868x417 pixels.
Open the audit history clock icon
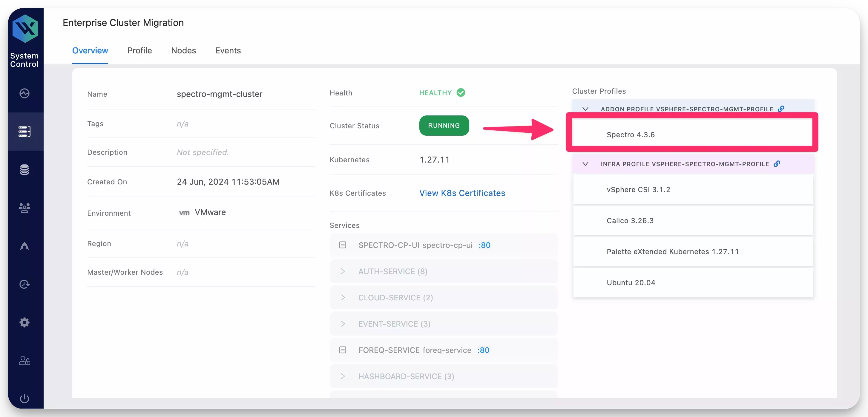tap(24, 284)
